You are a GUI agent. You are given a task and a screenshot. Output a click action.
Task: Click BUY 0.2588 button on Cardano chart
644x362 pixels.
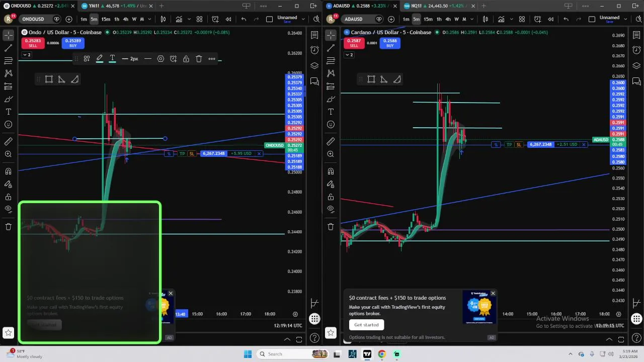click(390, 43)
